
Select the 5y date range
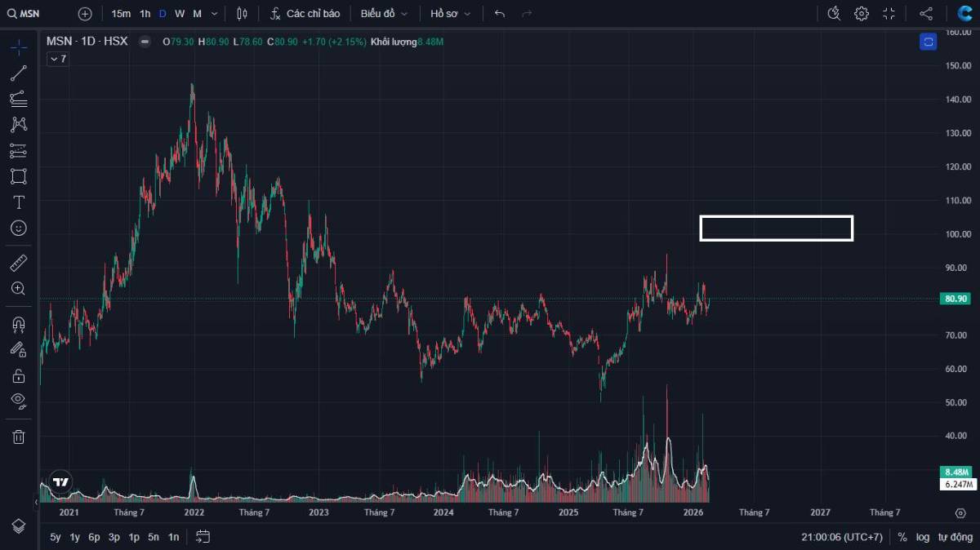click(x=56, y=537)
